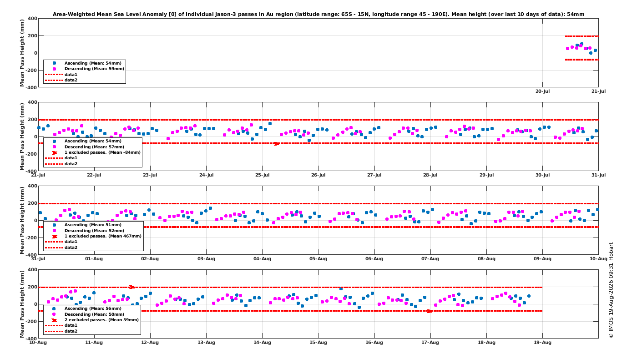637x364 pixels.
Task: Click legend text 2 excluded passes (Mean 59mm)
Action: (101, 320)
